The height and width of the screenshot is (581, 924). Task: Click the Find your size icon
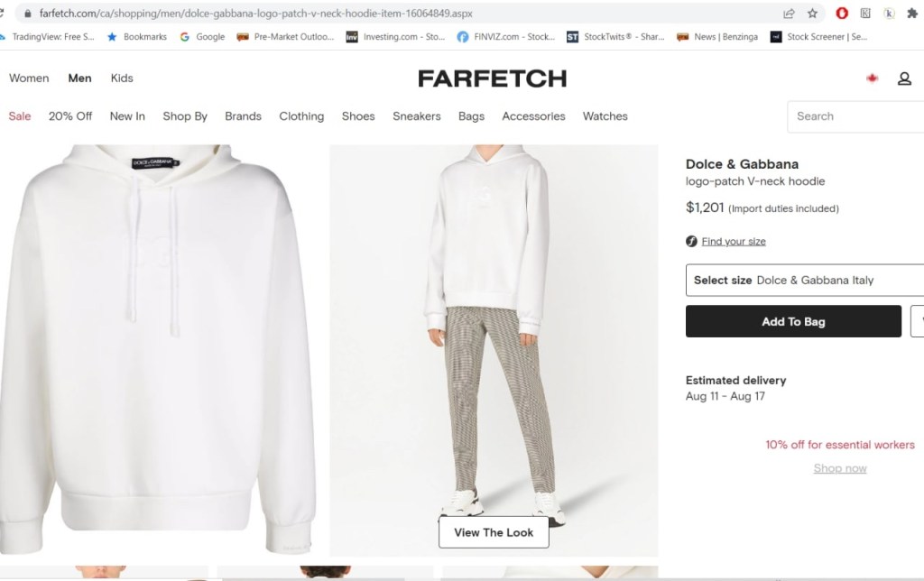692,241
